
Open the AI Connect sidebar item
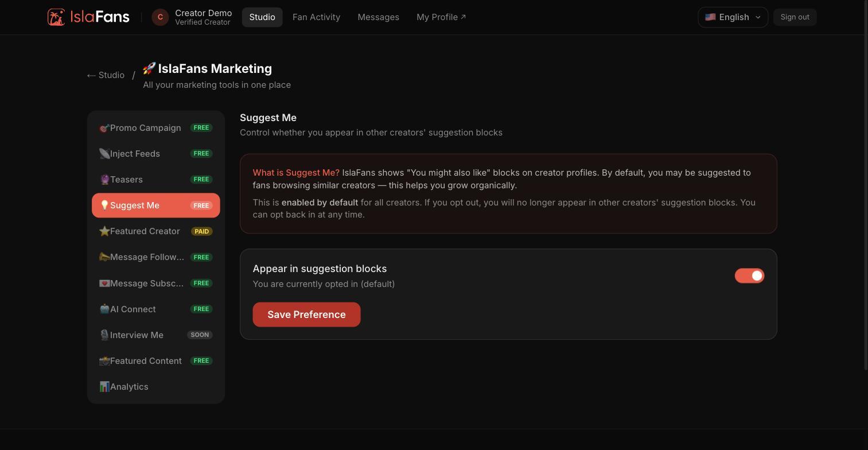[156, 309]
